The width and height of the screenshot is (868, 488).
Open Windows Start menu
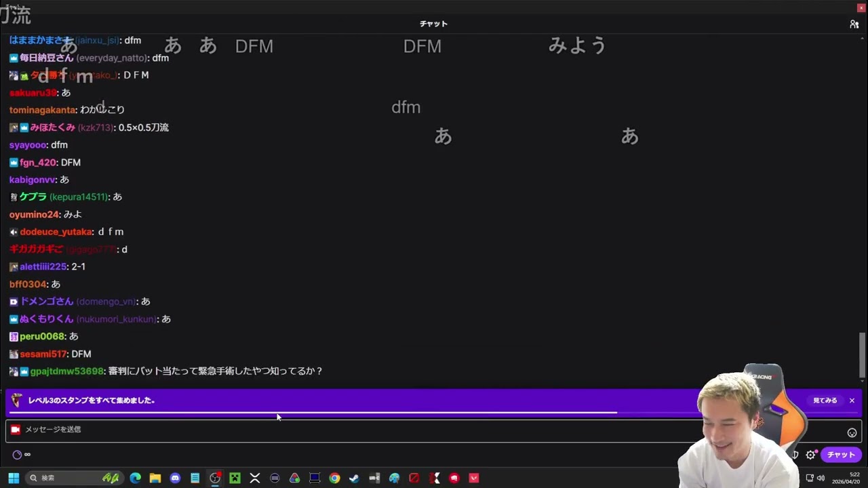pos(14,478)
